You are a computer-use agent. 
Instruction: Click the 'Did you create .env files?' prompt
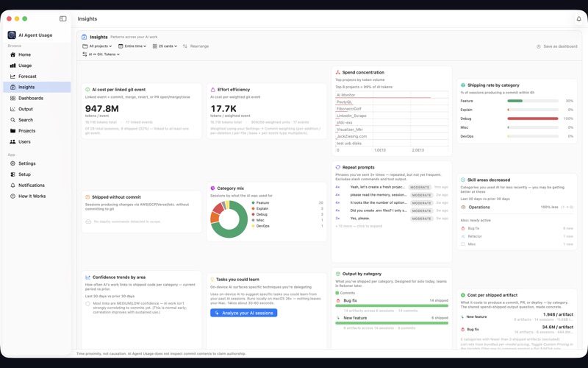(x=379, y=210)
